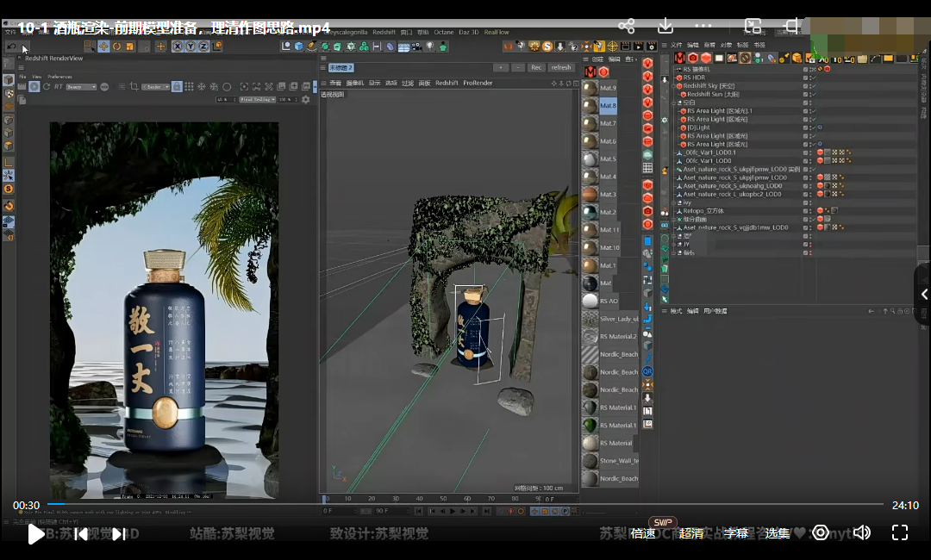Click the viewport tab 未标题 2
The image size is (931, 560).
click(341, 67)
